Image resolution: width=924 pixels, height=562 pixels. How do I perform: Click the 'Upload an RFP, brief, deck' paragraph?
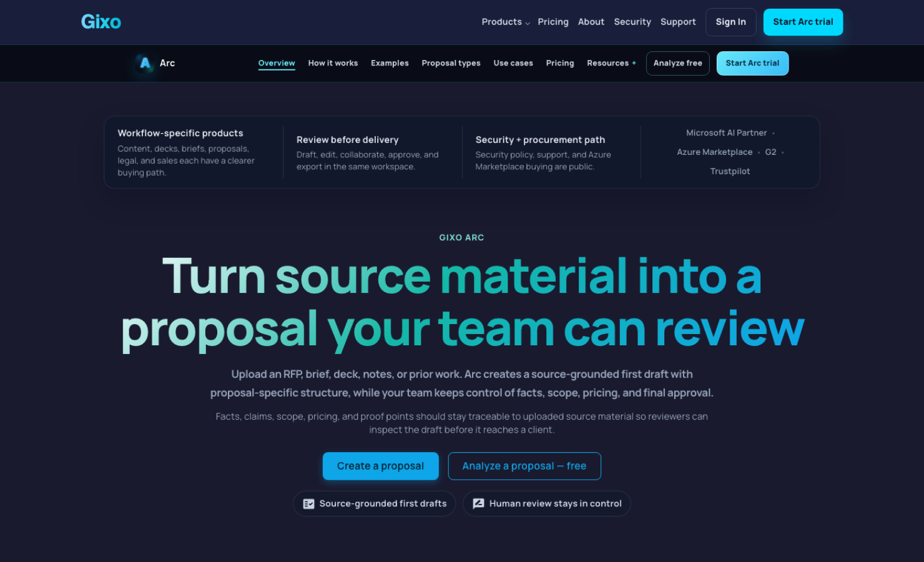[462, 383]
